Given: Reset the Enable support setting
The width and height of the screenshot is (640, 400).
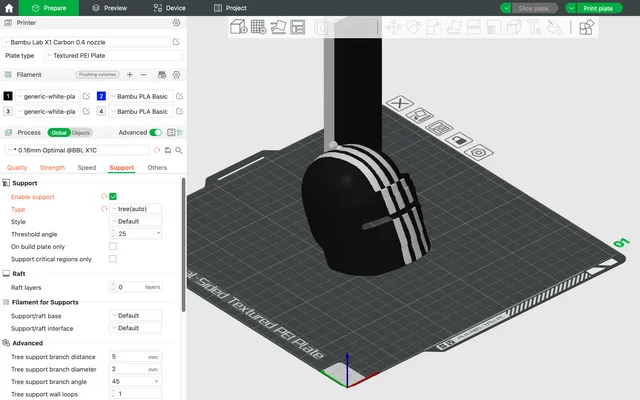Looking at the screenshot, I should coord(104,196).
